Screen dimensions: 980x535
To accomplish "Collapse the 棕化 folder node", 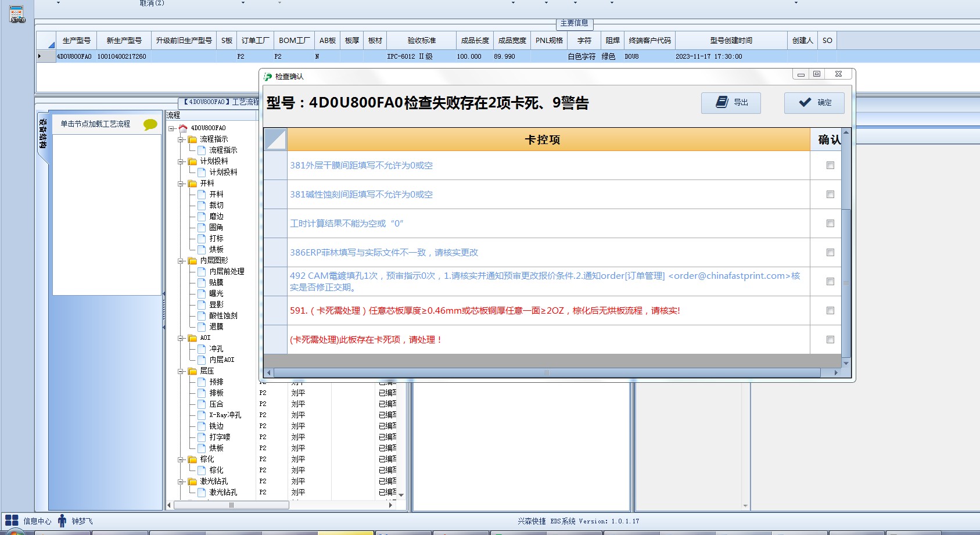I will click(x=181, y=459).
